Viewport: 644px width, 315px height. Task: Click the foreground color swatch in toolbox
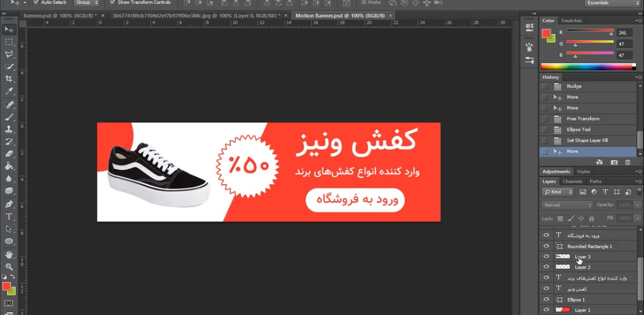[x=6, y=286]
